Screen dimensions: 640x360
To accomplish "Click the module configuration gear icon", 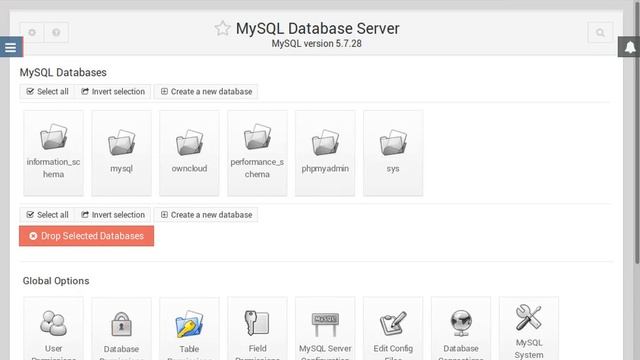I will (32, 32).
